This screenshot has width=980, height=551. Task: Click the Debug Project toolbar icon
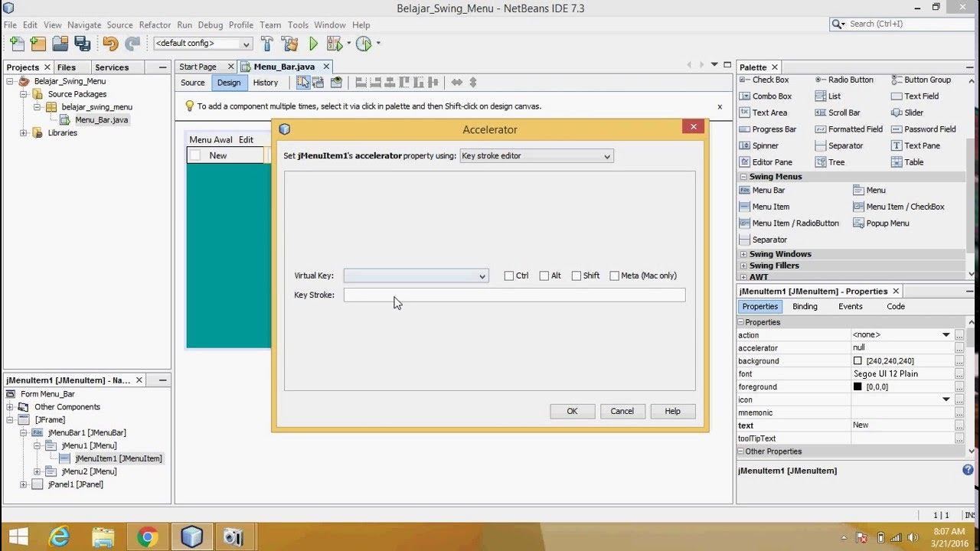tap(335, 44)
